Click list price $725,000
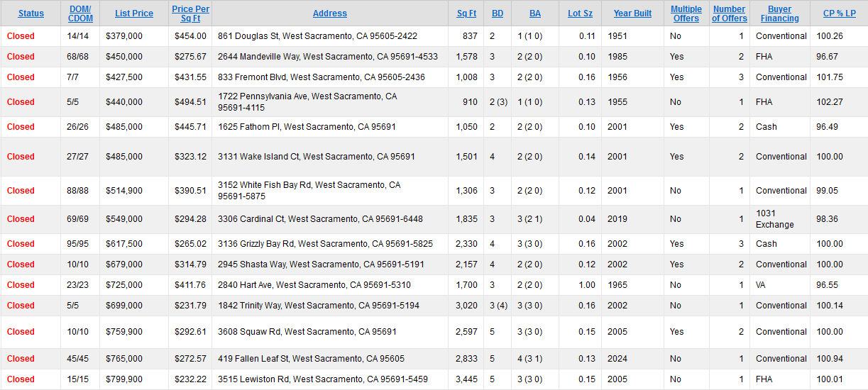The height and width of the screenshot is (390, 868). pyautogui.click(x=124, y=285)
